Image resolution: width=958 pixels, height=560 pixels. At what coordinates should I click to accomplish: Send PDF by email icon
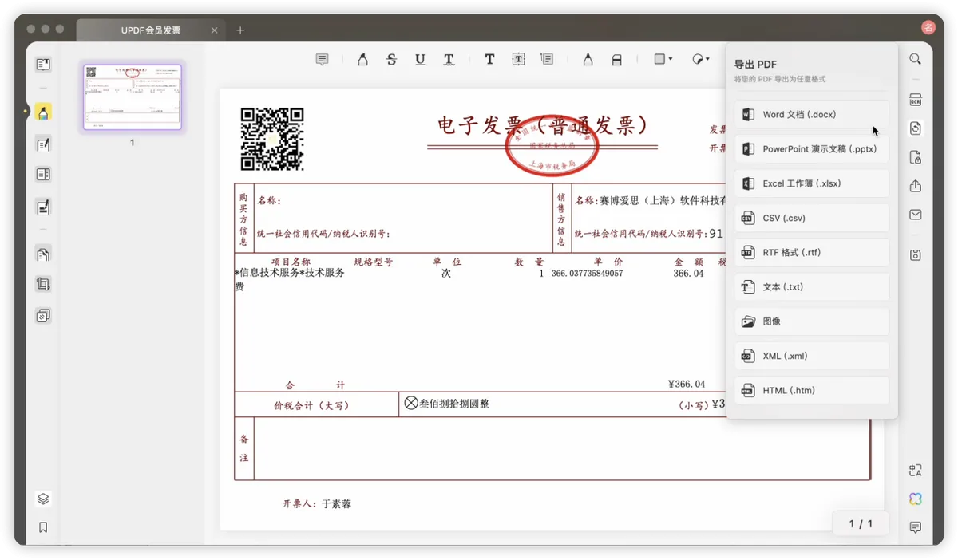pos(916,215)
